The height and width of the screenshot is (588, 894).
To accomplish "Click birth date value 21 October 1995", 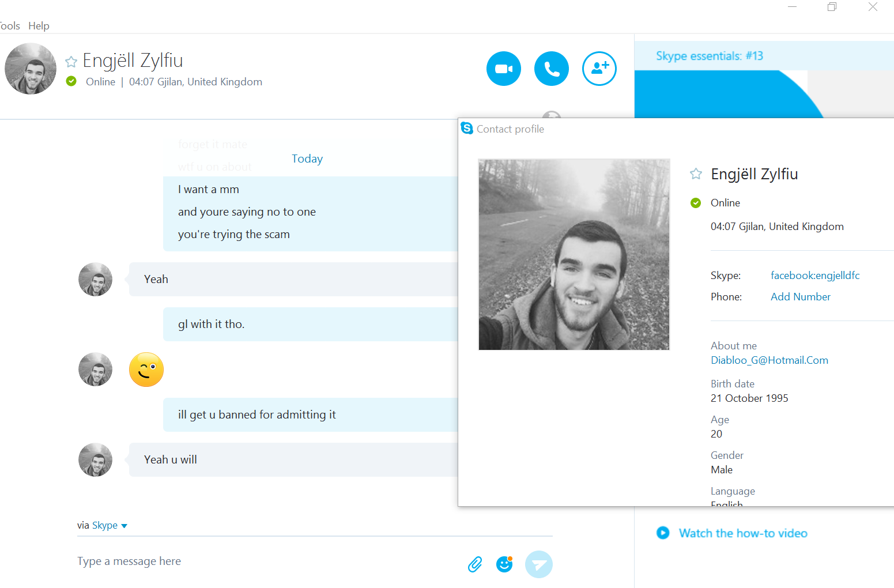I will tap(749, 398).
